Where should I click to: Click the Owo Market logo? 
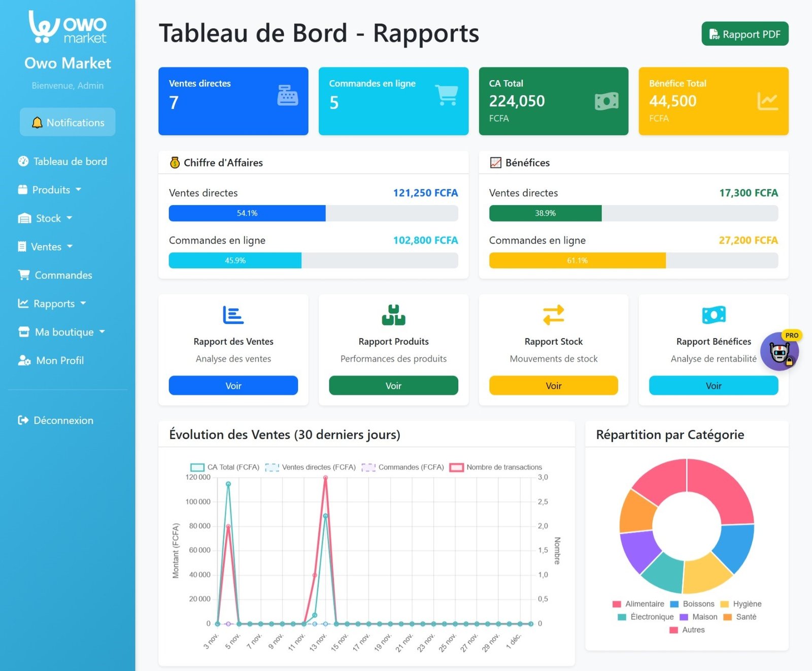(x=67, y=27)
